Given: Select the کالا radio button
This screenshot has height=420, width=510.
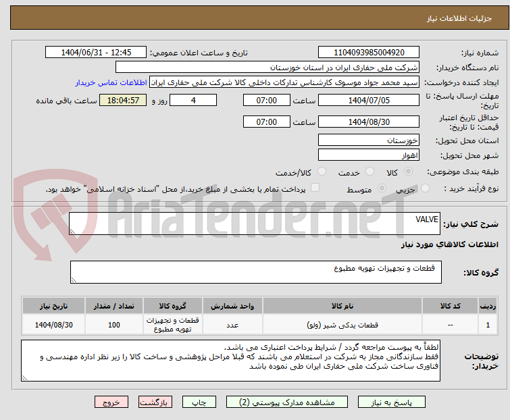Looking at the screenshot, I should (408, 172).
